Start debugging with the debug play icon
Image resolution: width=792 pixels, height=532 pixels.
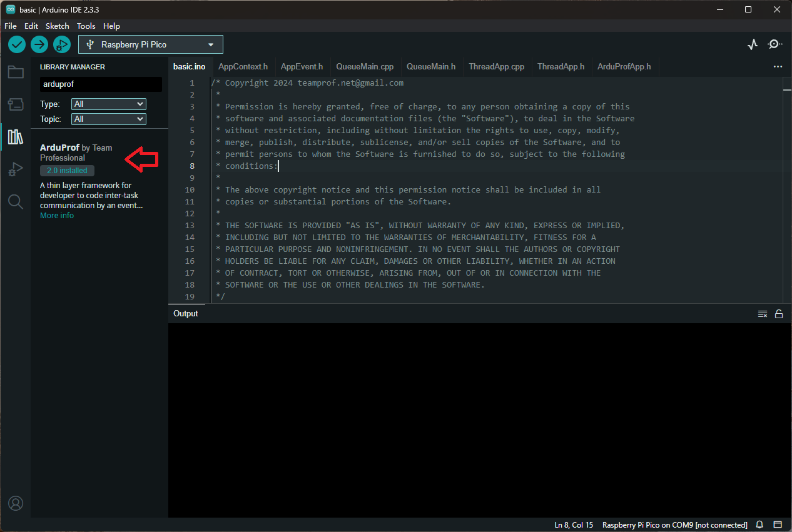(x=62, y=44)
